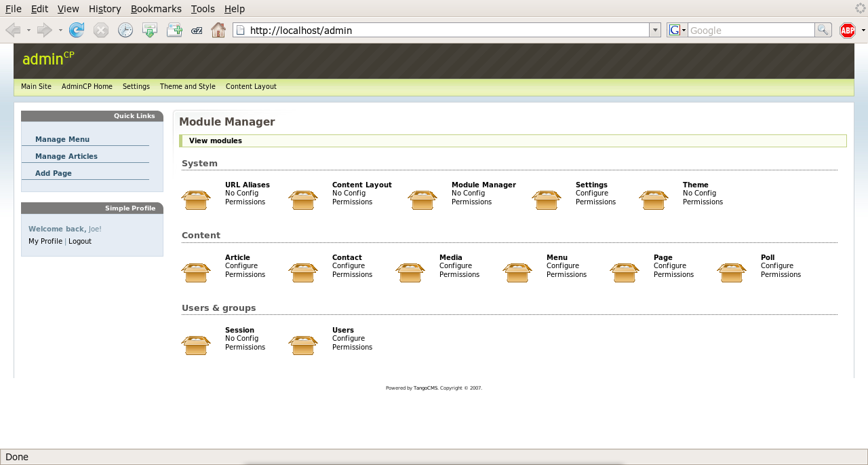868x465 pixels.
Task: Open Theme and Style in the navigation bar
Action: pos(188,87)
